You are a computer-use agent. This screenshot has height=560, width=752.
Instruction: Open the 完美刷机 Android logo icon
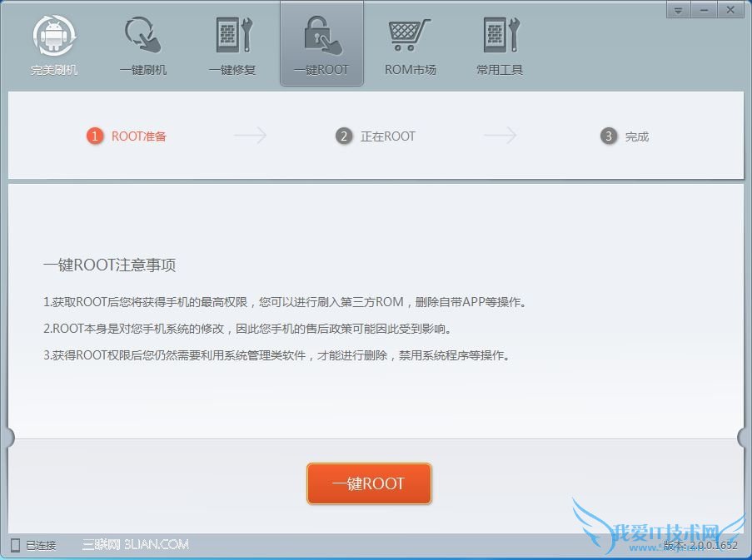click(54, 36)
